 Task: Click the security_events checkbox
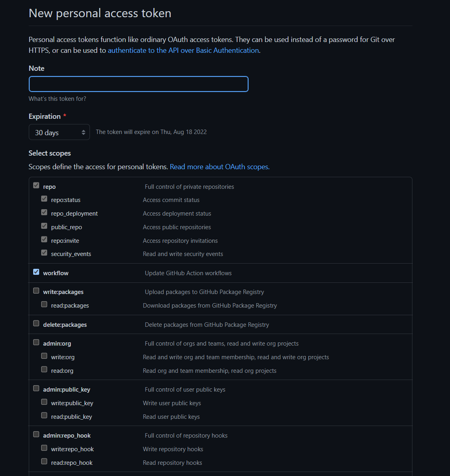44,252
